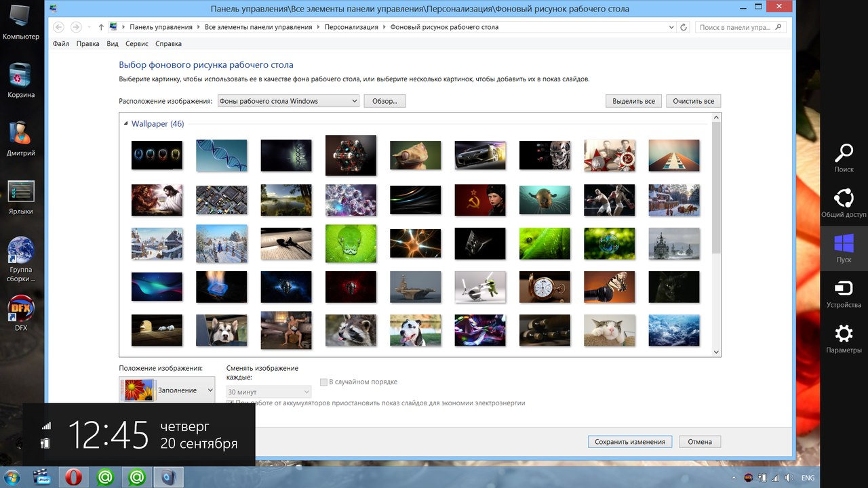Viewport: 868px width, 488px height.
Task: Collapse the Wallpaper (46) group
Action: pyautogui.click(x=125, y=124)
